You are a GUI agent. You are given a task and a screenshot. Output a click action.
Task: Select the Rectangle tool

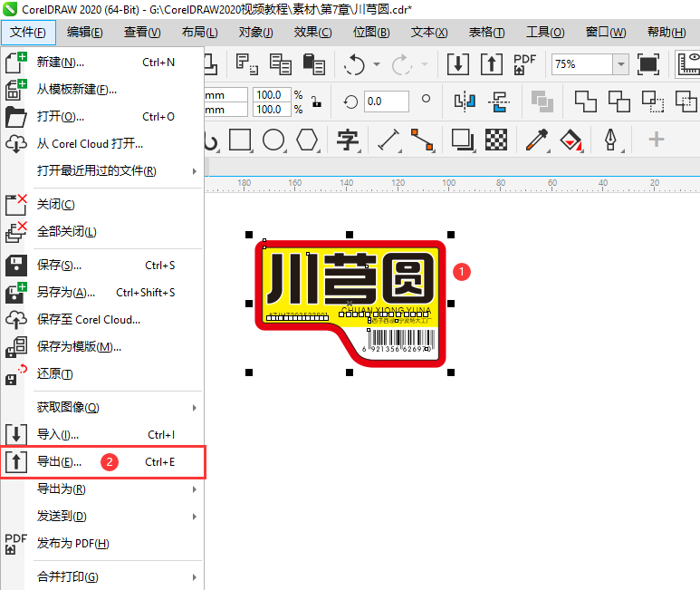(240, 140)
